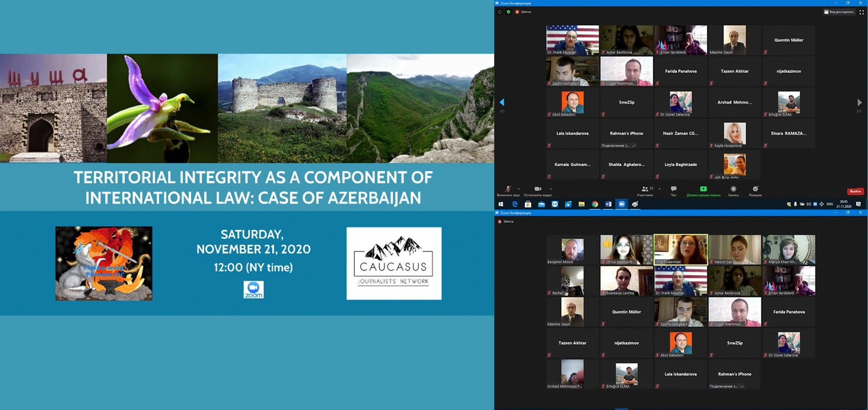Open Microsoft Store from taskbar
Image resolution: width=868 pixels, height=410 pixels.
click(528, 204)
